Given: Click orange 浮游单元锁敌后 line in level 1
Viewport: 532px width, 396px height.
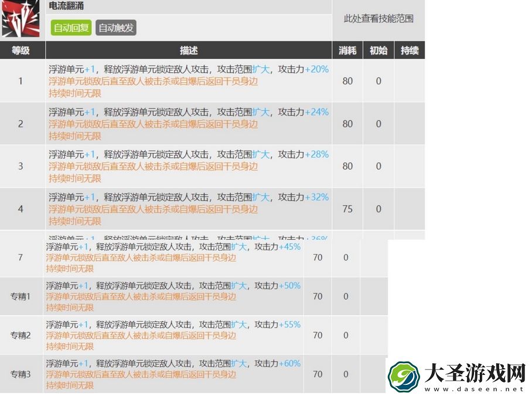Looking at the screenshot, I should 154,81.
